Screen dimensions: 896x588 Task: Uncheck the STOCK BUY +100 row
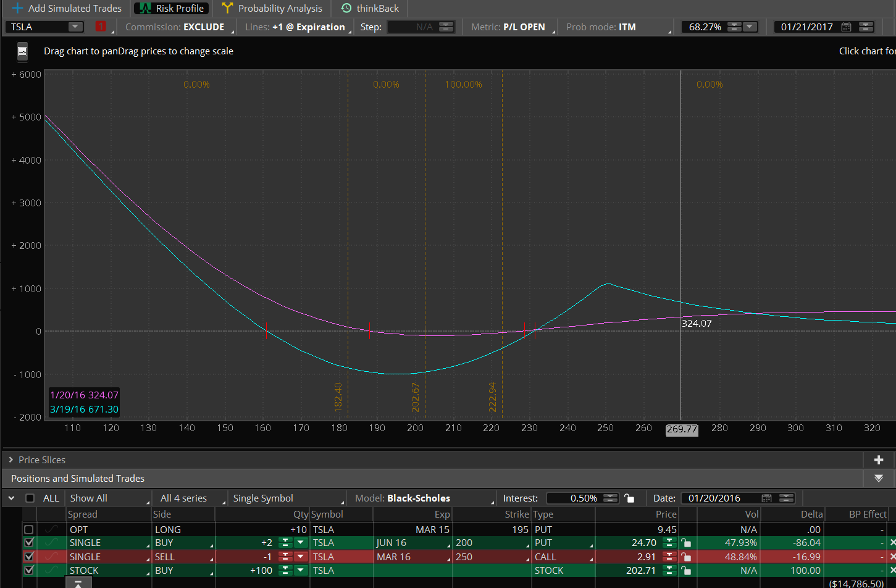(x=28, y=571)
